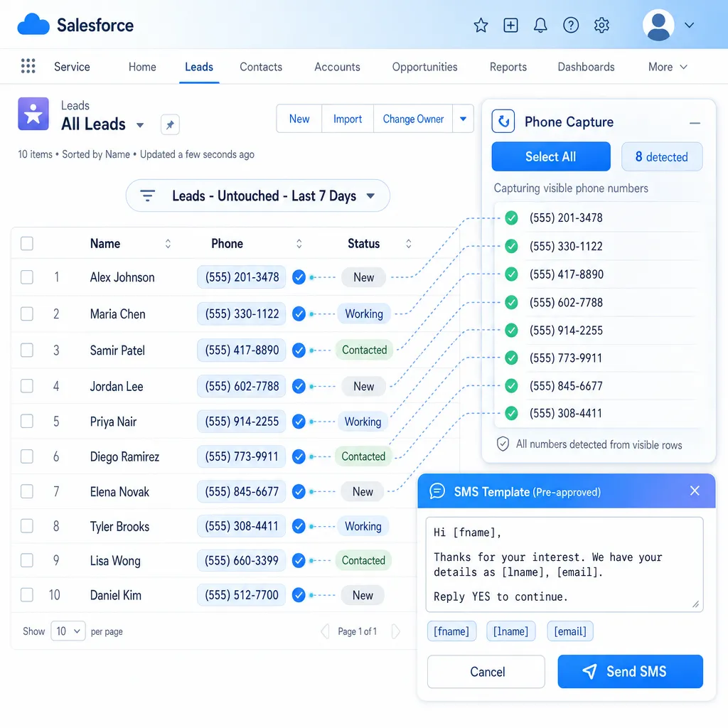Viewport: 728px width, 728px height.
Task: Insert the [email] merge tag
Action: [570, 631]
